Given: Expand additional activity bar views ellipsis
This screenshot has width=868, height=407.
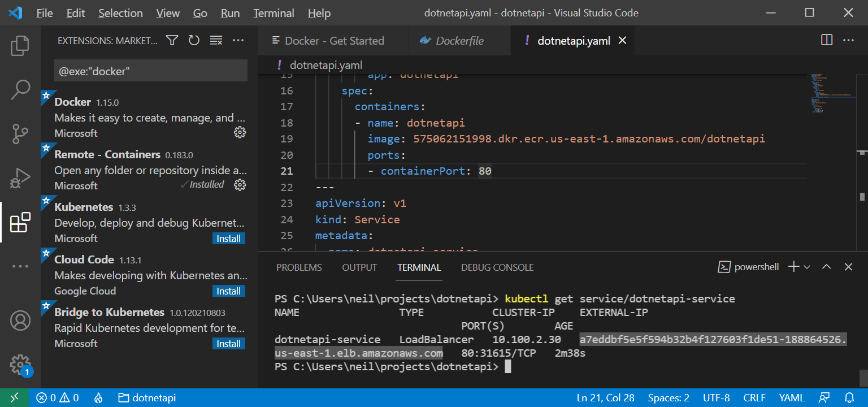Looking at the screenshot, I should pos(20,266).
